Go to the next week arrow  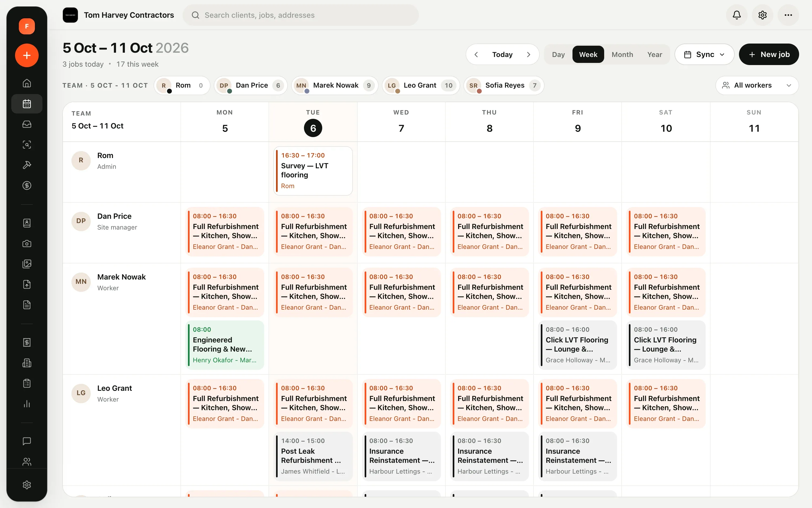pyautogui.click(x=528, y=54)
